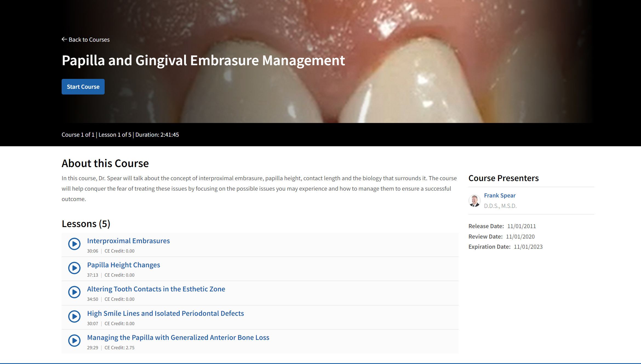Screen dimensions: 641x364
Task: Click the About this Course heading
Action: tap(105, 164)
